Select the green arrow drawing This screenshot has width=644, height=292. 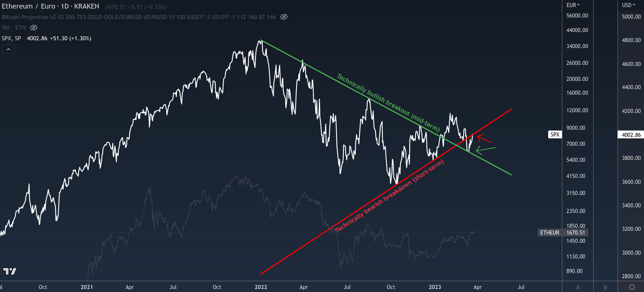click(x=486, y=150)
